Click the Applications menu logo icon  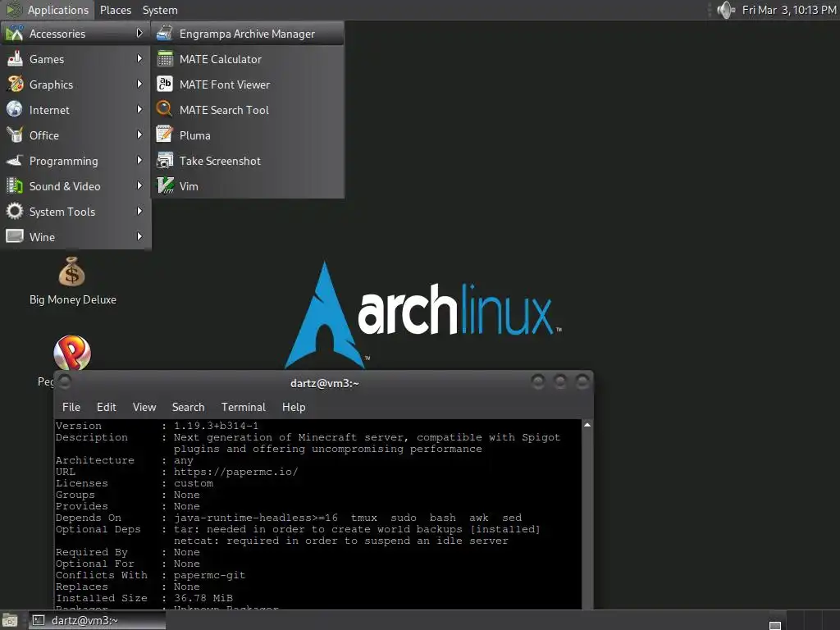tap(13, 10)
